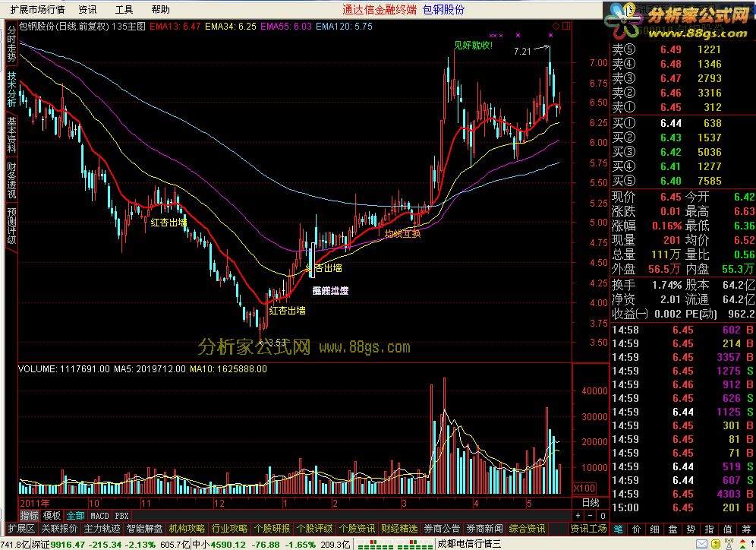The image size is (756, 550).
Task: Select the PBX indicator tab
Action: [122, 516]
